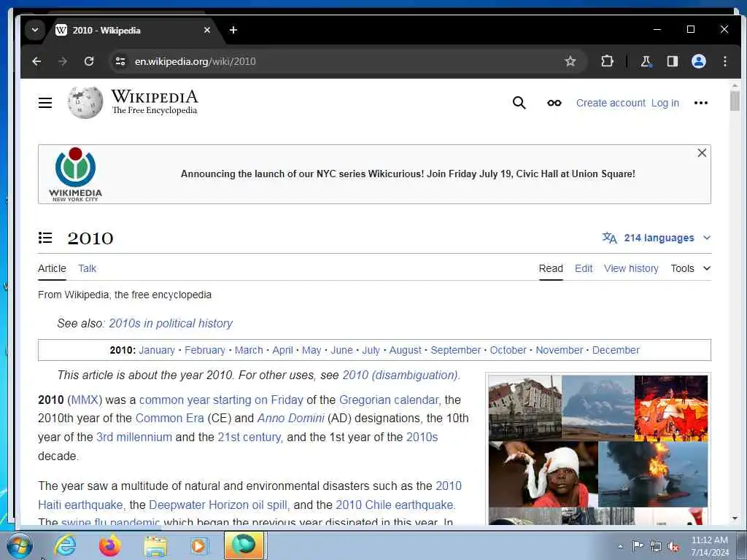Select the Edit tab

[584, 268]
